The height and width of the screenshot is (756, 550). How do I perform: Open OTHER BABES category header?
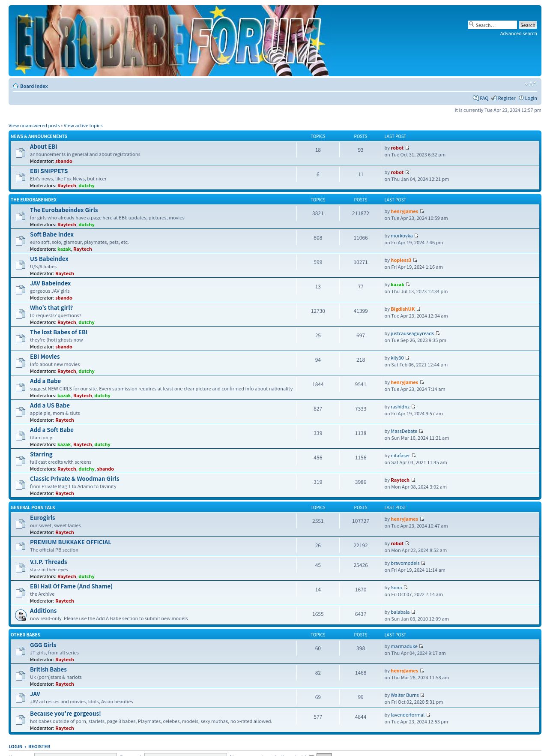click(x=25, y=635)
